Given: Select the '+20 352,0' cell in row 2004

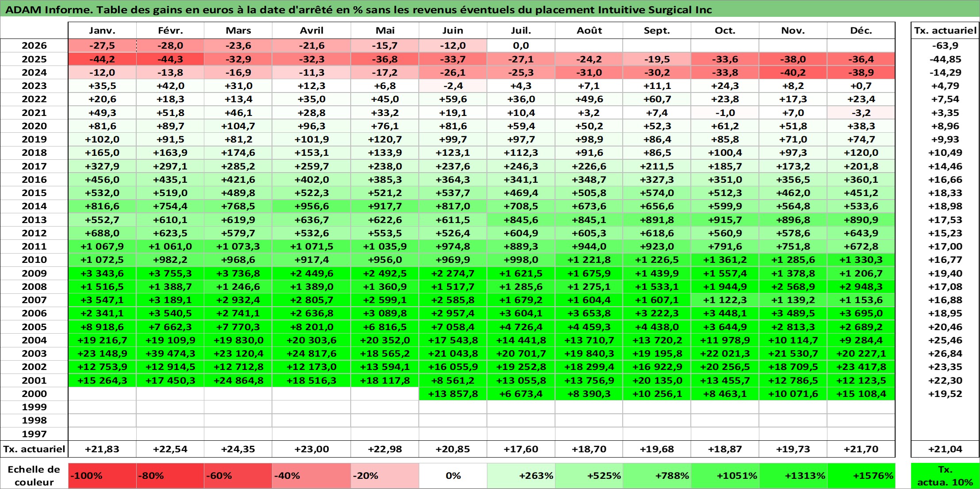Looking at the screenshot, I should point(385,340).
